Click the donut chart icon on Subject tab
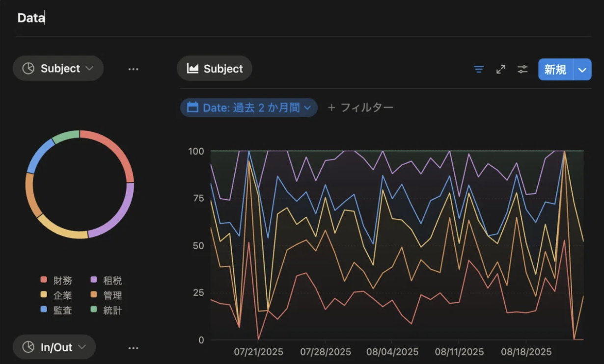604x364 pixels. [x=28, y=68]
